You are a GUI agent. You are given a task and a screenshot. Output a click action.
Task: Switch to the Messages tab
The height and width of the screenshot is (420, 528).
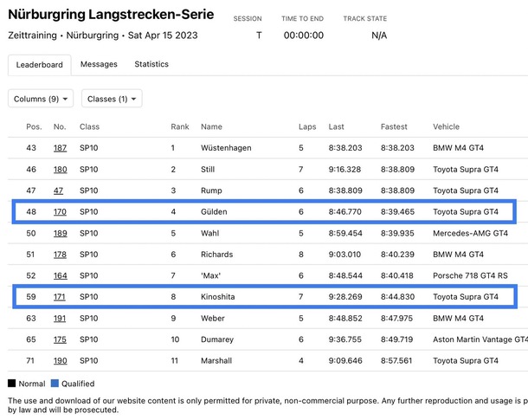click(x=99, y=64)
